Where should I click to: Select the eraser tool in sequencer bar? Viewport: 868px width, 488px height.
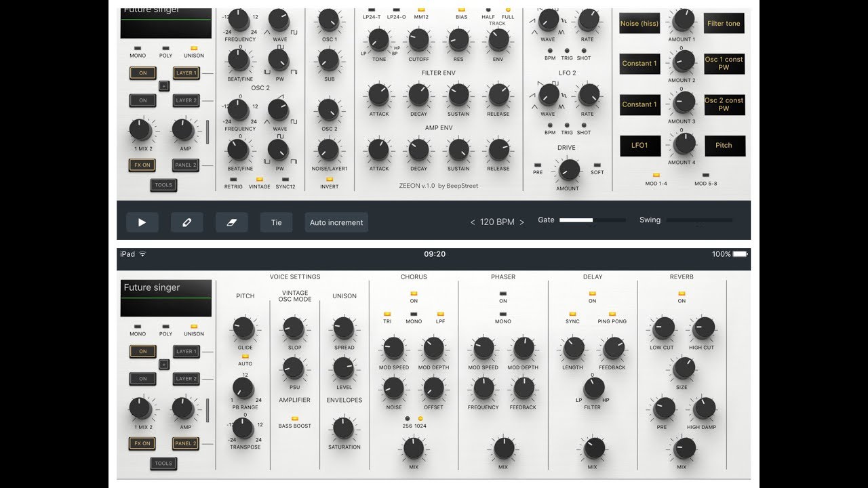(x=232, y=222)
